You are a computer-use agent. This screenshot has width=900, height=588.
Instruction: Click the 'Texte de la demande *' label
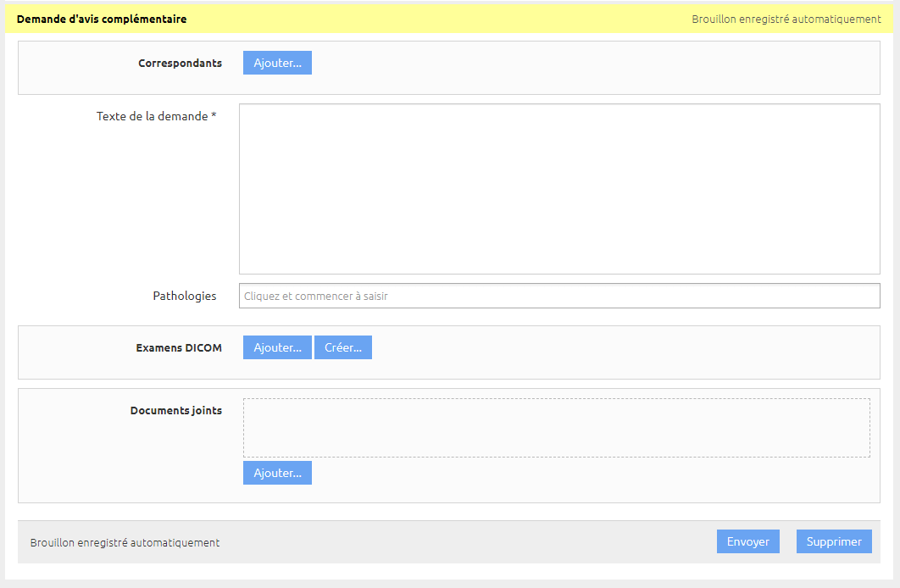pyautogui.click(x=156, y=116)
